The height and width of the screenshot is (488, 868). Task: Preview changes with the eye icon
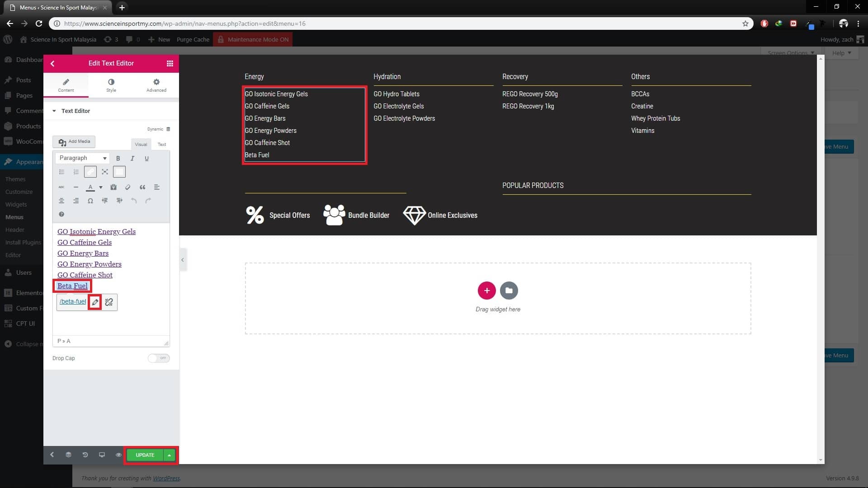[118, 455]
